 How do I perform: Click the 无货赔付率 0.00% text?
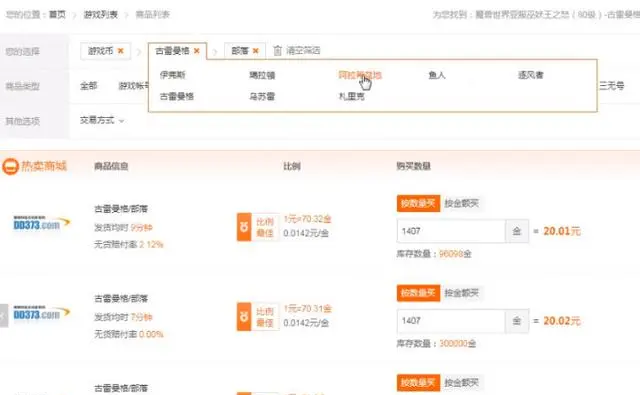coord(129,334)
